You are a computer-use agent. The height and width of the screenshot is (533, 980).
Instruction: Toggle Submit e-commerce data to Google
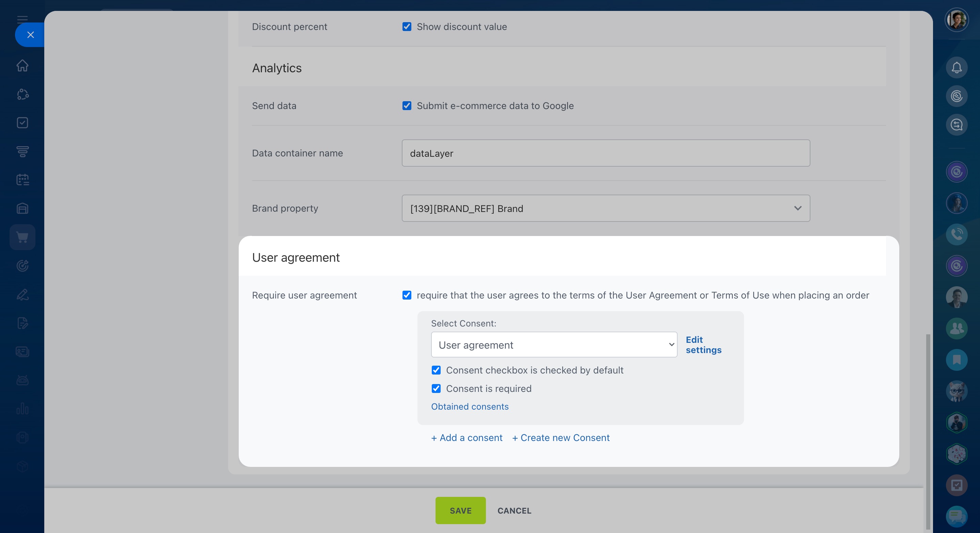[407, 106]
